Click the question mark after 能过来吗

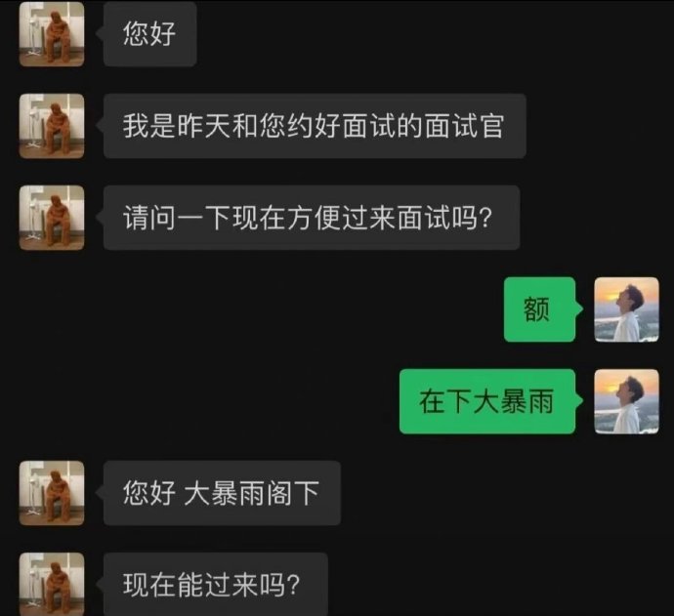(293, 585)
